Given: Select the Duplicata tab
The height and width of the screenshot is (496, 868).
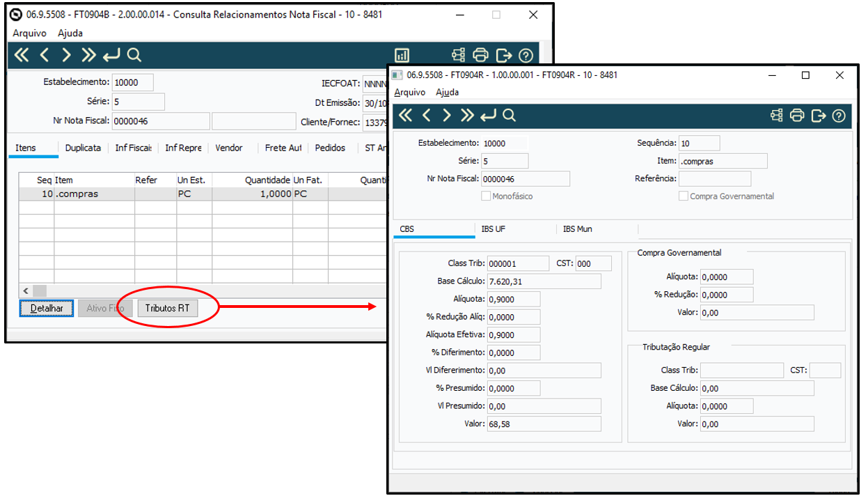Looking at the screenshot, I should (x=83, y=148).
